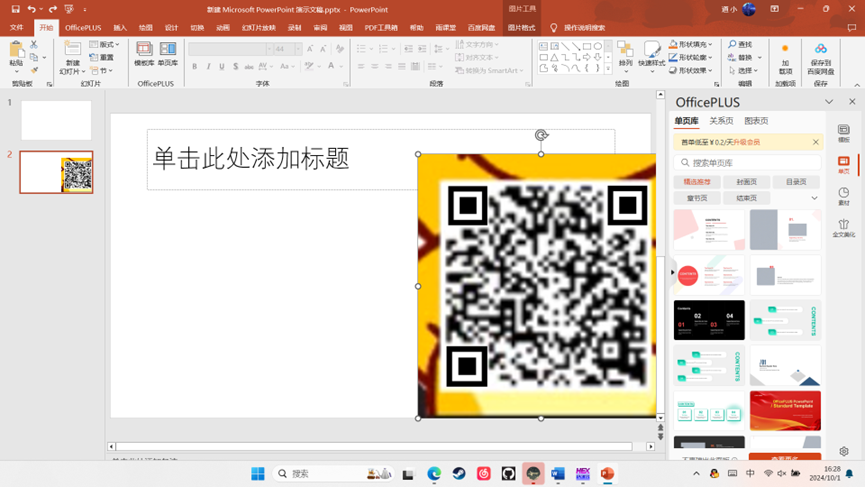Image resolution: width=865 pixels, height=487 pixels.
Task: Expand more category filters in OfficePLUS panel
Action: tap(814, 198)
